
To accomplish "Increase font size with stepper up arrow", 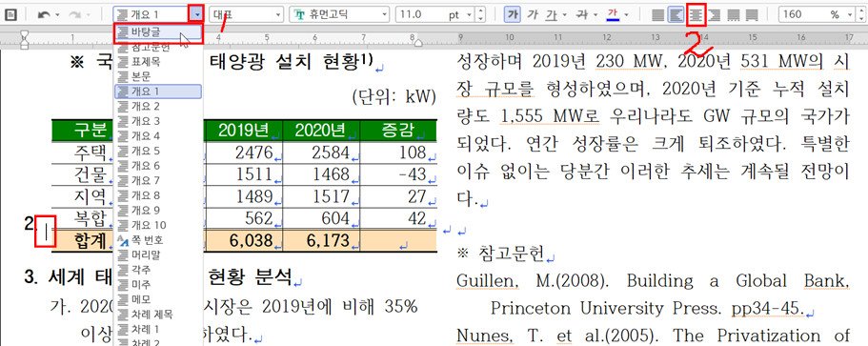I will (480, 10).
